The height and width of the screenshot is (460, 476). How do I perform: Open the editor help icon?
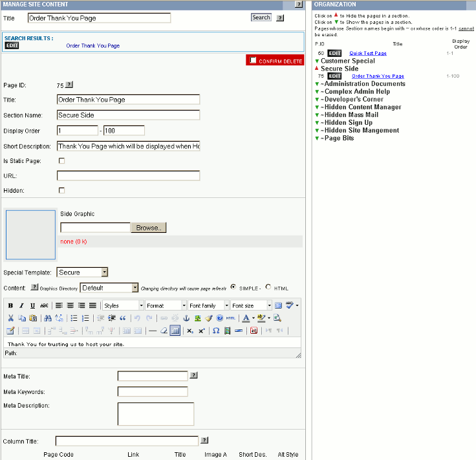coord(220,318)
